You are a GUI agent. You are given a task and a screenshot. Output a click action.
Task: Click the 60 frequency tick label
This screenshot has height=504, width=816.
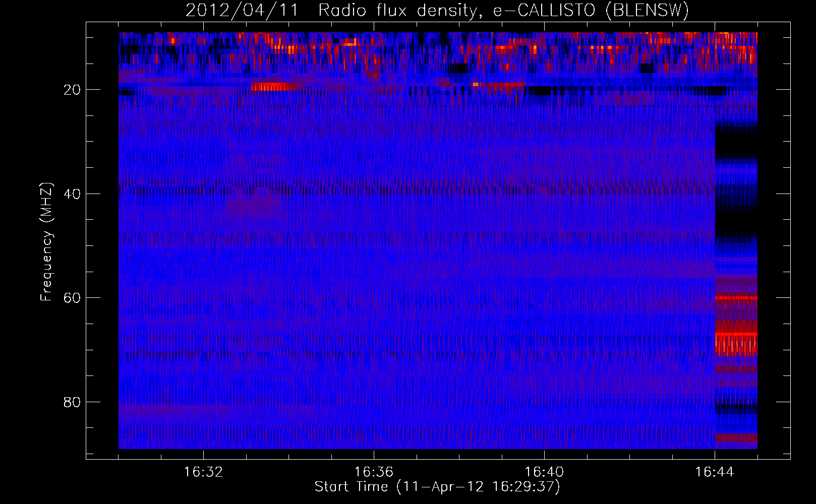[72, 298]
